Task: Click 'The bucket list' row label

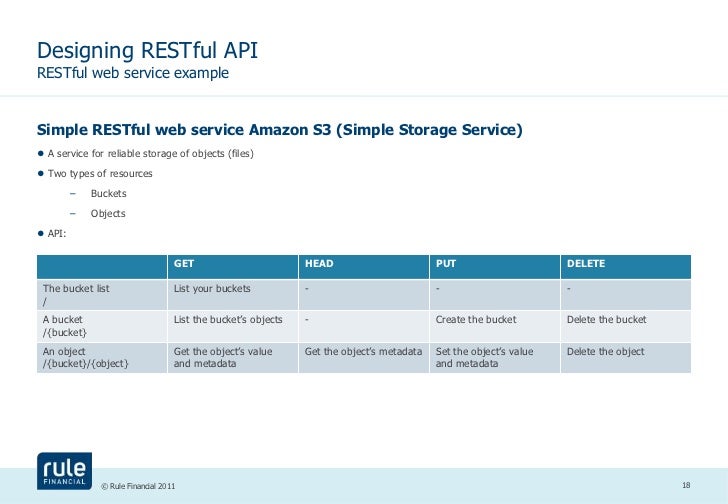Action: 102,295
